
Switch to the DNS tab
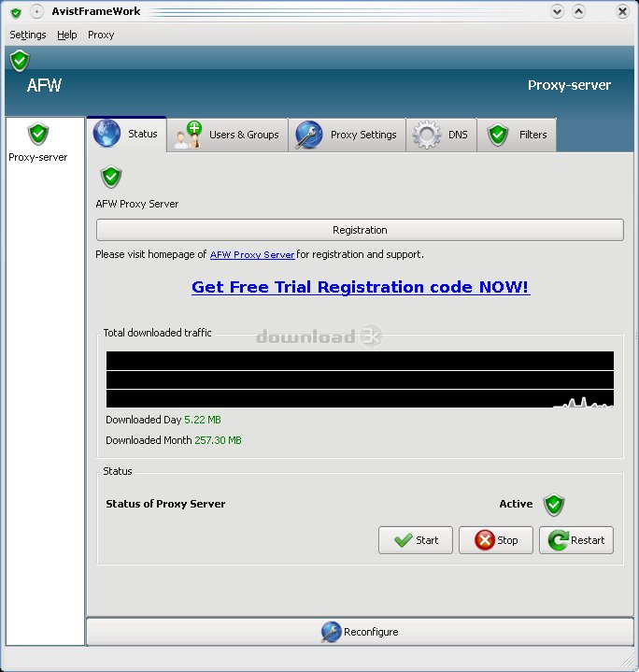[442, 135]
